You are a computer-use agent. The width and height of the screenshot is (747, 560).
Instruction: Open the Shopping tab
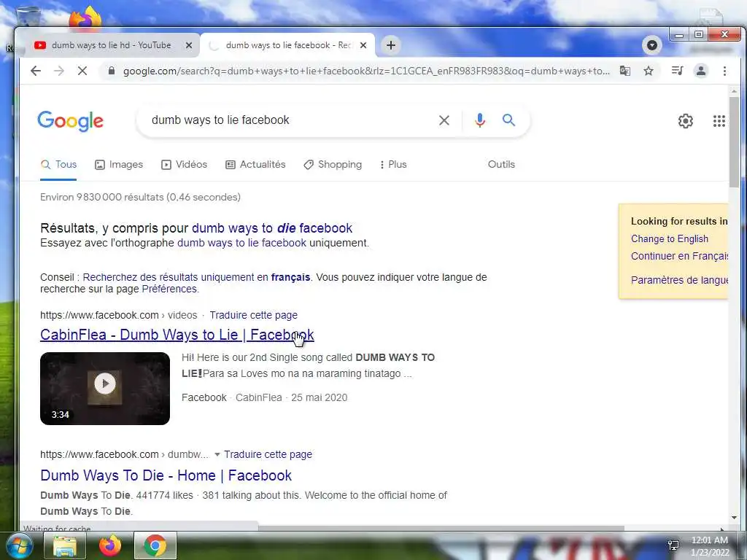coord(333,164)
